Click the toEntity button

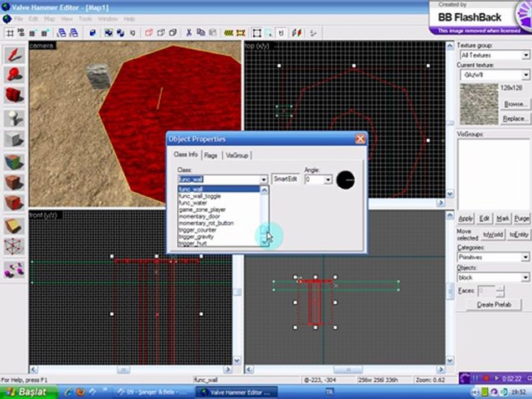coord(519,234)
